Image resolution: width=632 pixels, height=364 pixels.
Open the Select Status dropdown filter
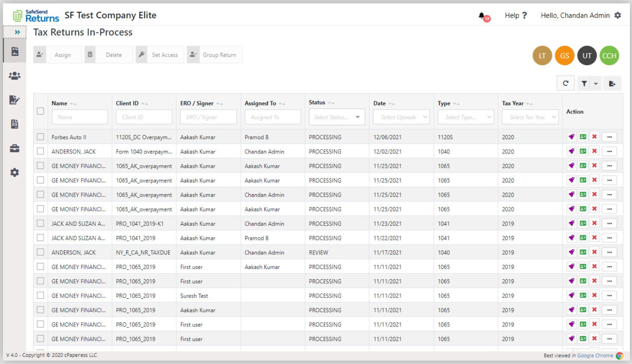click(337, 117)
